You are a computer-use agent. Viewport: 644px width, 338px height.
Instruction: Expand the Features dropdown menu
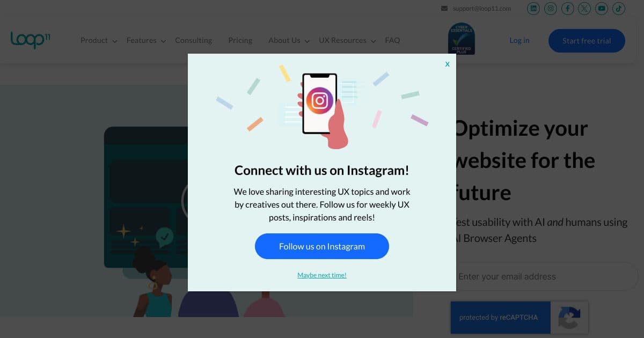(146, 40)
